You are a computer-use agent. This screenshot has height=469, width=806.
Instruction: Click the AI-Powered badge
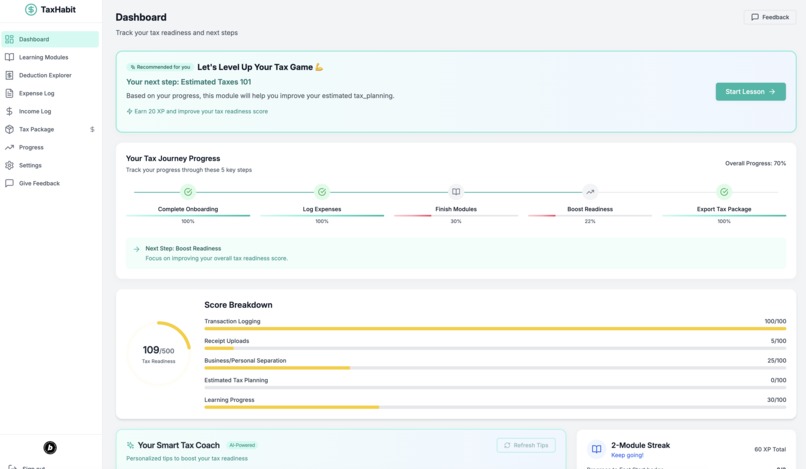point(242,445)
